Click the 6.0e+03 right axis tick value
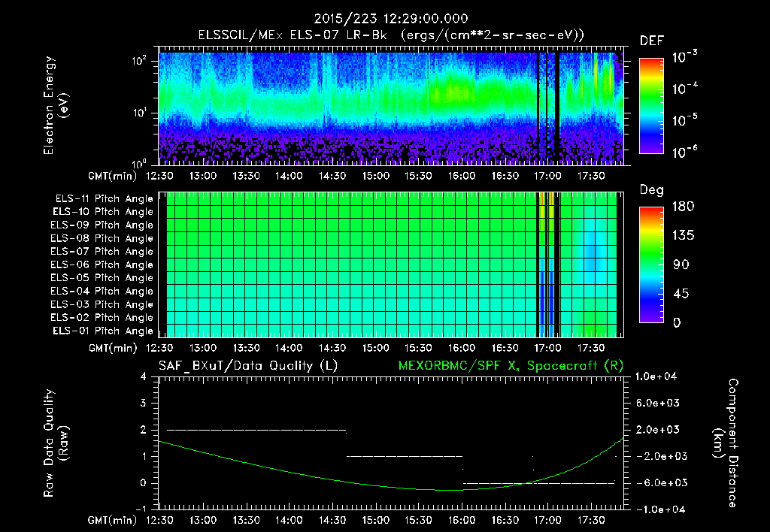This screenshot has height=532, width=770. (657, 403)
